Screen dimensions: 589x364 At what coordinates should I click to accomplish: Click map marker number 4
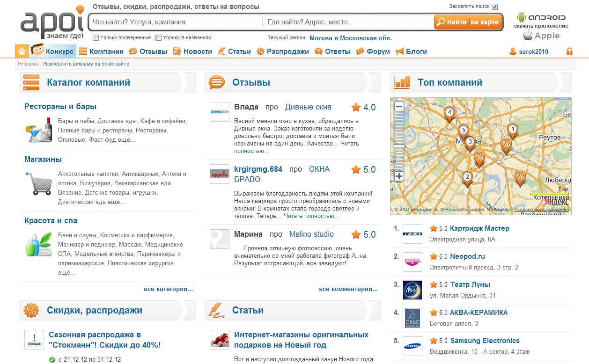pos(449,114)
